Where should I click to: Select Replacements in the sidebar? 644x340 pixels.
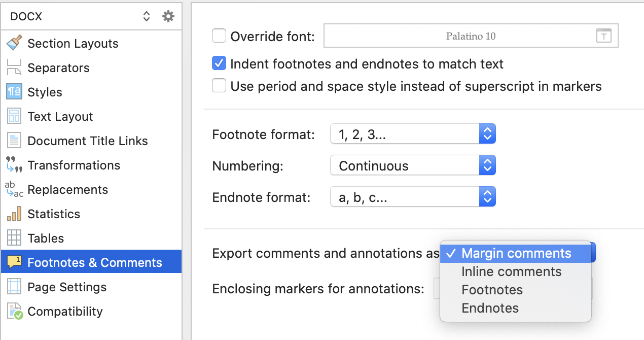tap(91, 189)
